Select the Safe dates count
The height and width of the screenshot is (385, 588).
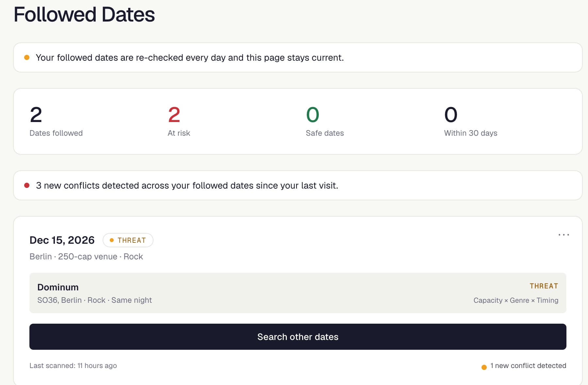(325, 121)
